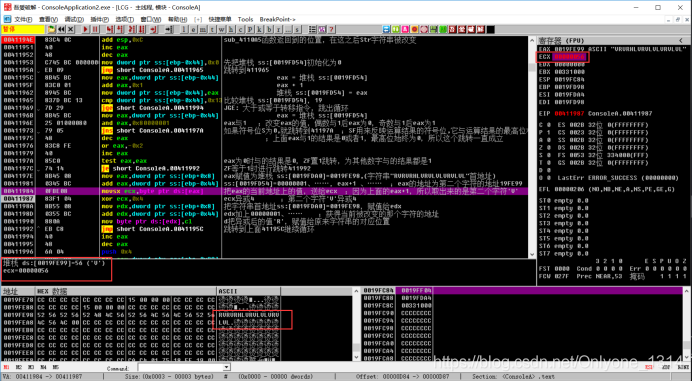Click the dump pane vertical scrollbar
Screen dimensions: 693x381
[356, 324]
